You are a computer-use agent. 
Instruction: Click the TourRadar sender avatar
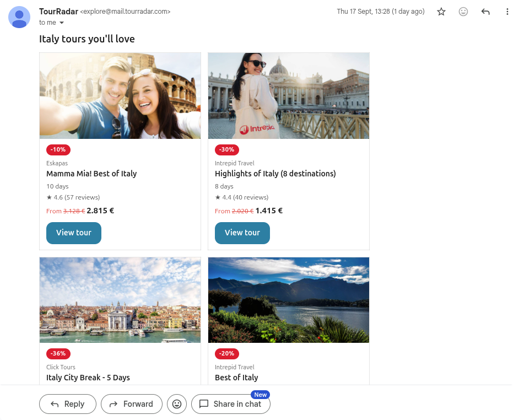point(19,17)
